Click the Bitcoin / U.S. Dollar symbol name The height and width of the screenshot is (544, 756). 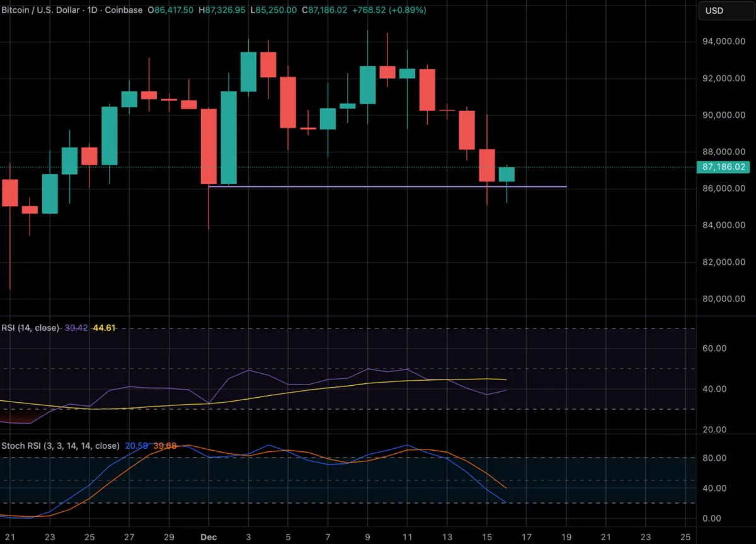pyautogui.click(x=38, y=10)
